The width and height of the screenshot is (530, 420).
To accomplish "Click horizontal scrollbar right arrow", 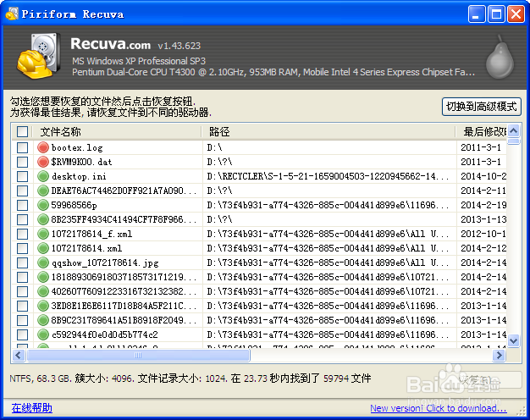I will click(x=499, y=355).
